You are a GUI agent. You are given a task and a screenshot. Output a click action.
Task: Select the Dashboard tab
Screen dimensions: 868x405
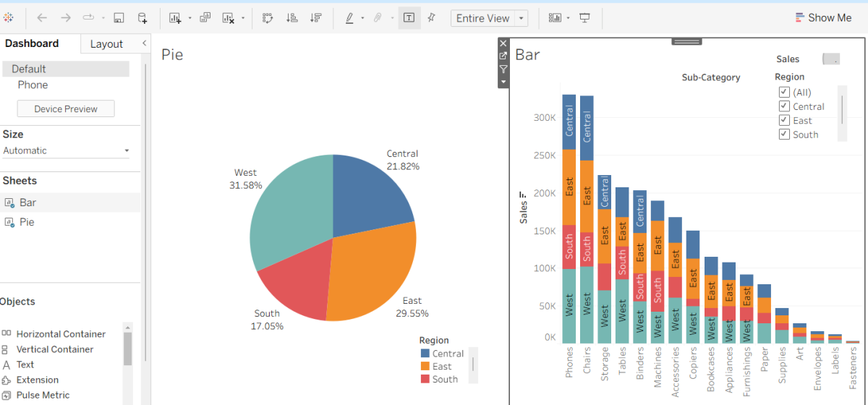coord(32,43)
